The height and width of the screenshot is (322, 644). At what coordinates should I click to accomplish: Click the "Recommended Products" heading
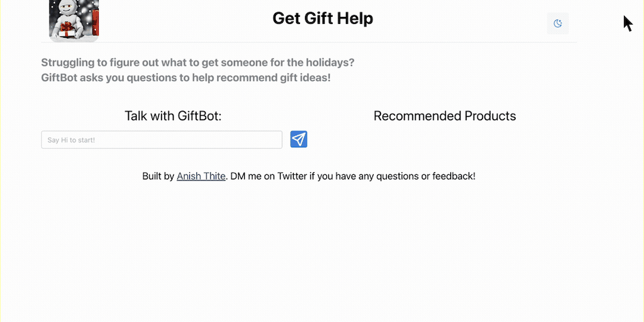tap(445, 116)
